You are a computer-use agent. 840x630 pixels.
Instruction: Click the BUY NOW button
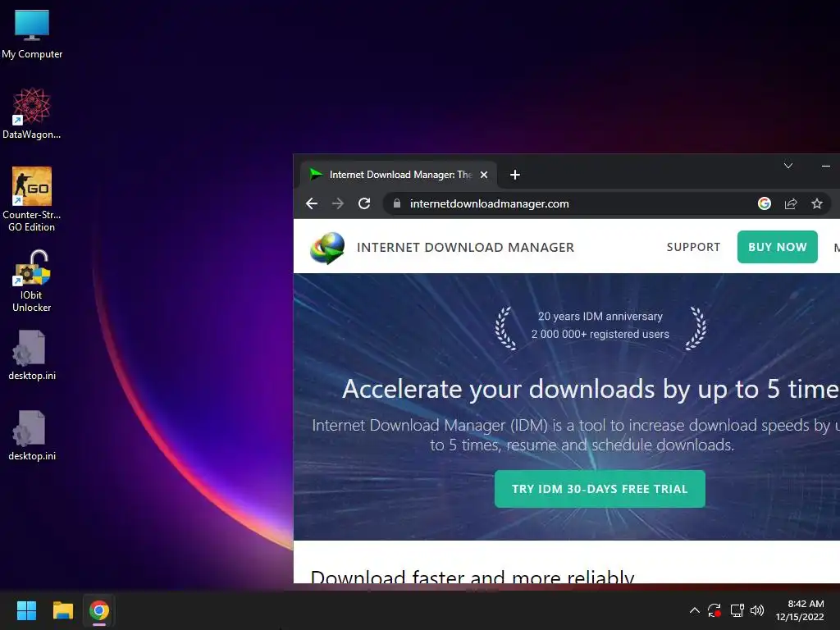pyautogui.click(x=778, y=247)
